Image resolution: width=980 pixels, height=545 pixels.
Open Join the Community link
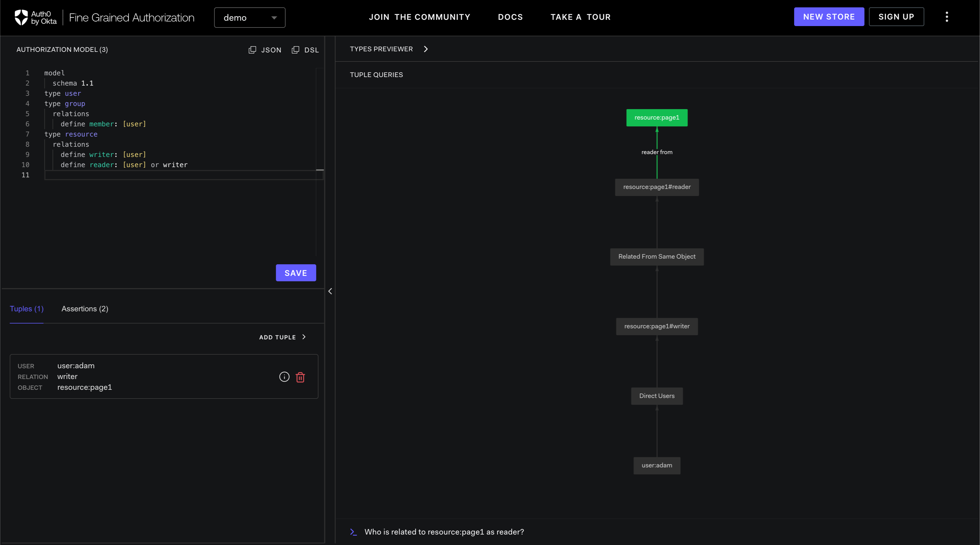coord(419,17)
